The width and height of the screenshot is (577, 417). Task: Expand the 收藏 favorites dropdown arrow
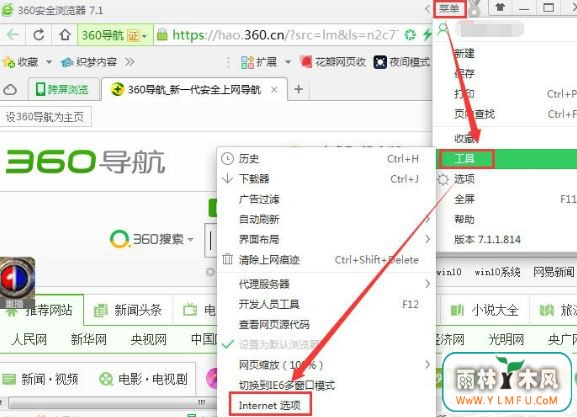click(49, 62)
